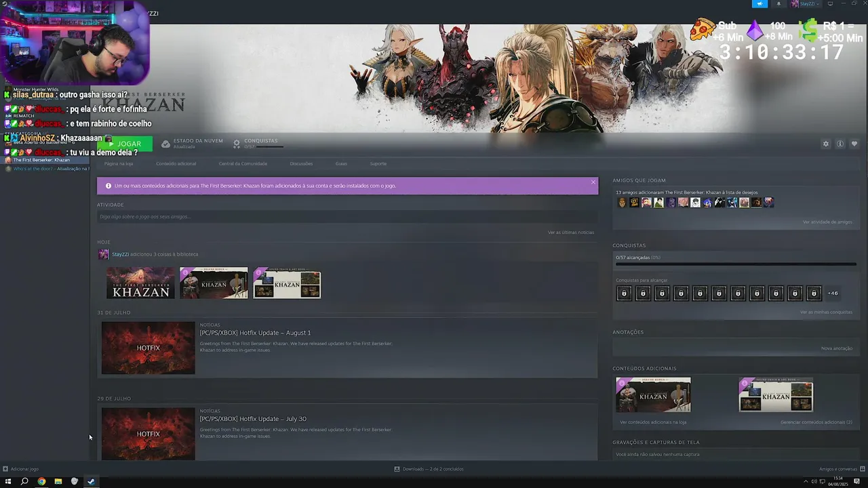Open Steam announcements megaphone button in title bar
The height and width of the screenshot is (488, 868).
759,3
